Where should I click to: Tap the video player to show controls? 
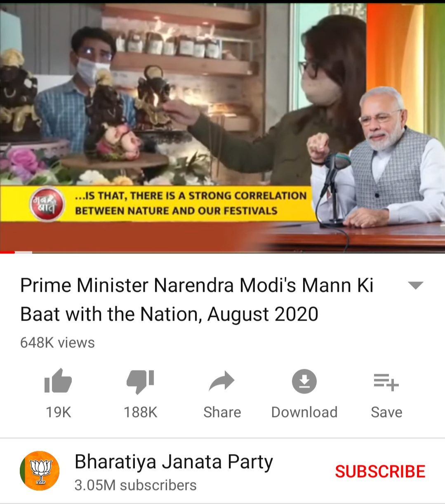coord(222,128)
